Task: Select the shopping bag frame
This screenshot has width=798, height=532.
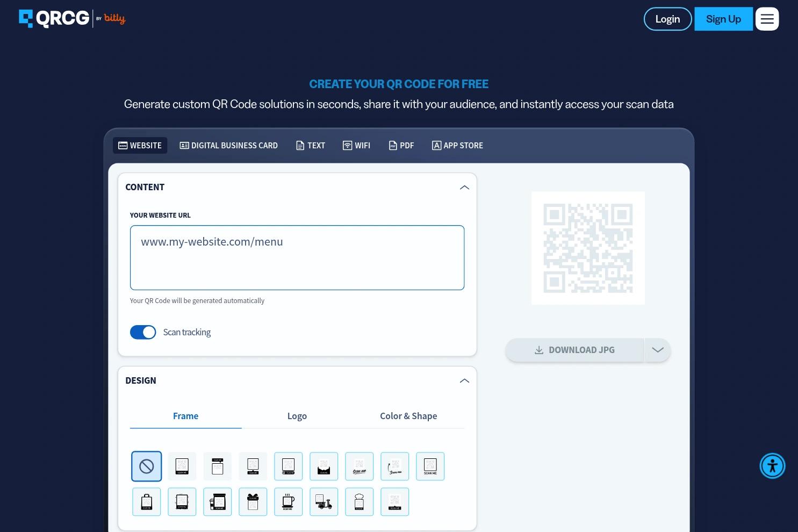Action: (147, 502)
